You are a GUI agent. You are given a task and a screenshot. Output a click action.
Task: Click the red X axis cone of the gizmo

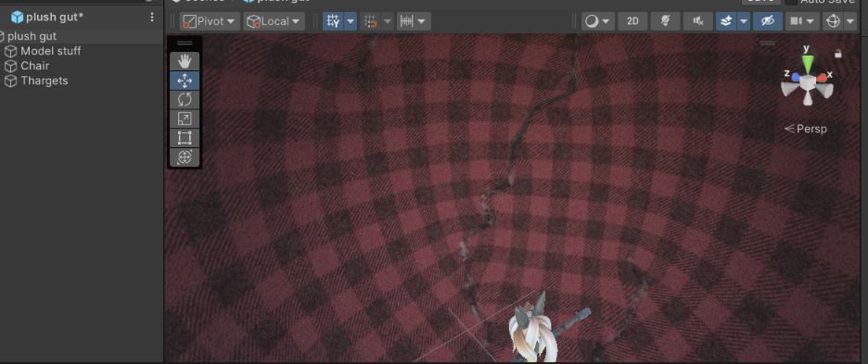[x=822, y=78]
